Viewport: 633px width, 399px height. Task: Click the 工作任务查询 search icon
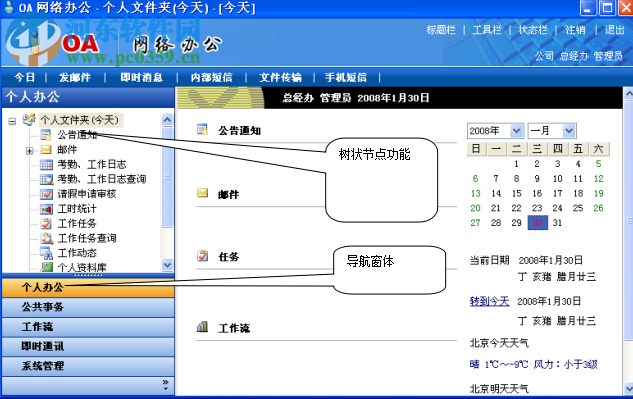coord(46,238)
